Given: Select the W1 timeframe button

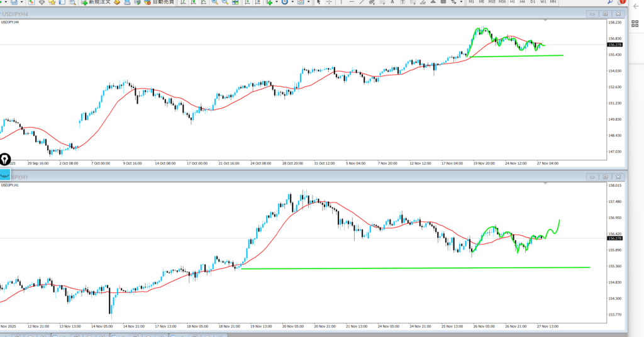Looking at the screenshot, I should pos(543,3).
